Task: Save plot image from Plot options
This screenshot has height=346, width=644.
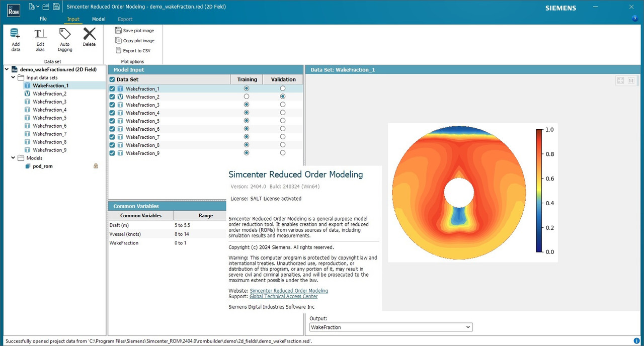Action: click(134, 31)
